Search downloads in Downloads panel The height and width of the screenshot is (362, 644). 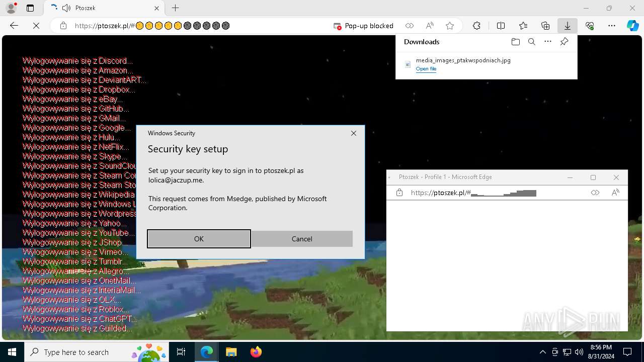click(x=531, y=42)
